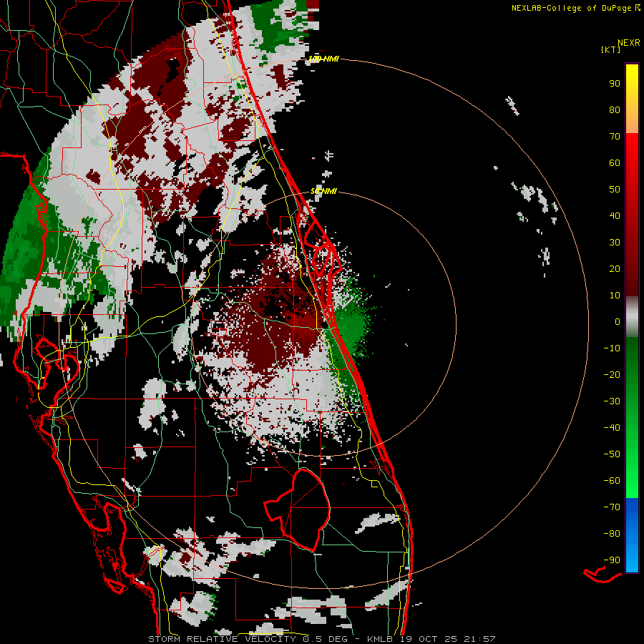Click the -60 value on the velocity scale
This screenshot has height=644, width=644.
612,481
